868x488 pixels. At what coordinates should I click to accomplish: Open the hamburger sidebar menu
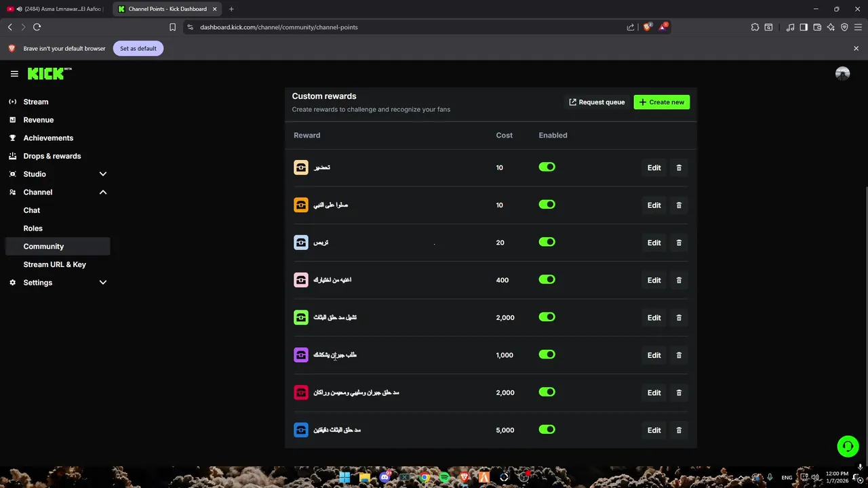[14, 74]
